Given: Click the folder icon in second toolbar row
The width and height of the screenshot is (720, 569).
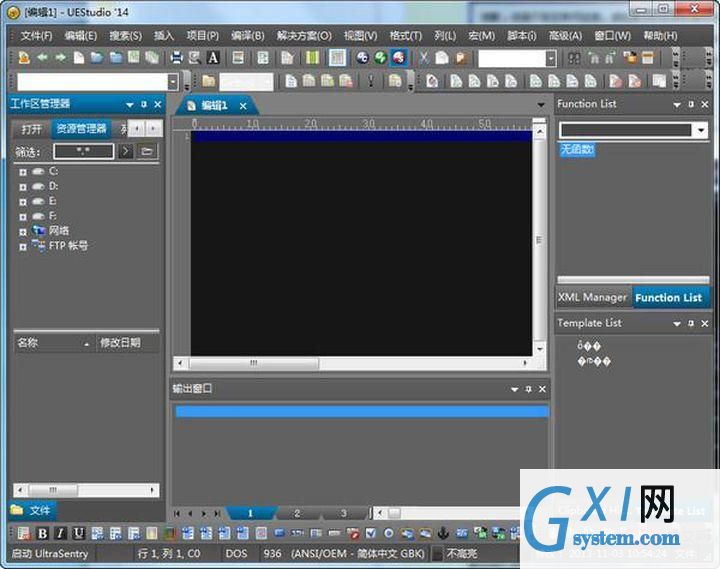Looking at the screenshot, I should tap(208, 81).
